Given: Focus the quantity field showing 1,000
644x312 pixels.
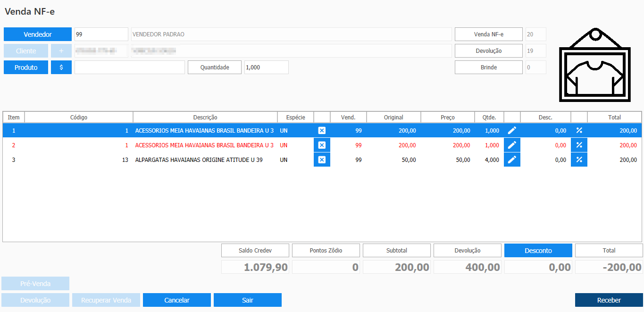Looking at the screenshot, I should pyautogui.click(x=267, y=67).
